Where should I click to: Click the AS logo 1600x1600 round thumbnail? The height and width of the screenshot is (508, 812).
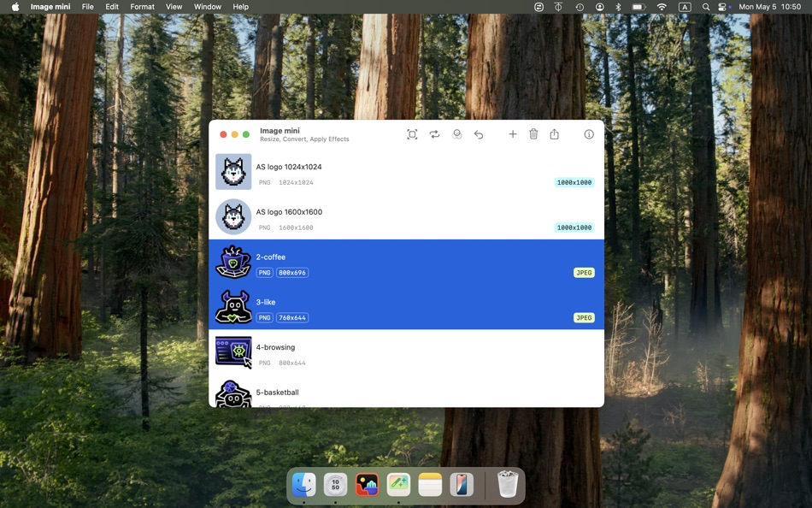point(233,216)
